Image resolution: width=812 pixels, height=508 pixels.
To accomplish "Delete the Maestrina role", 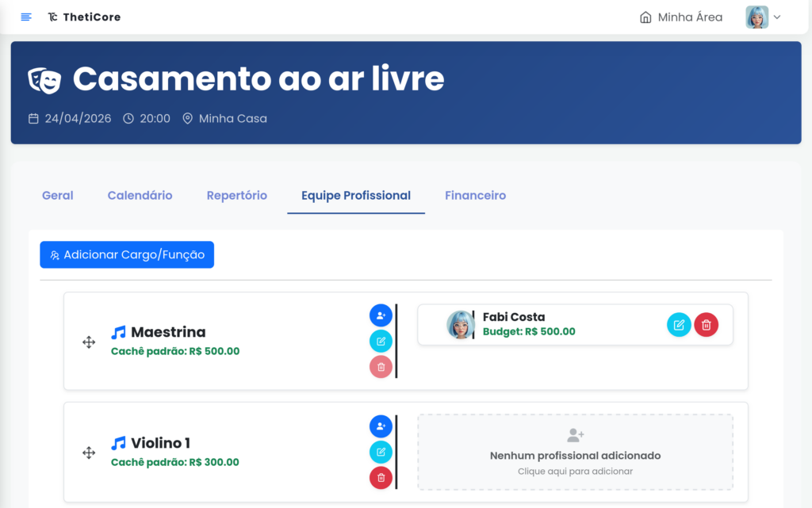I will (x=381, y=367).
